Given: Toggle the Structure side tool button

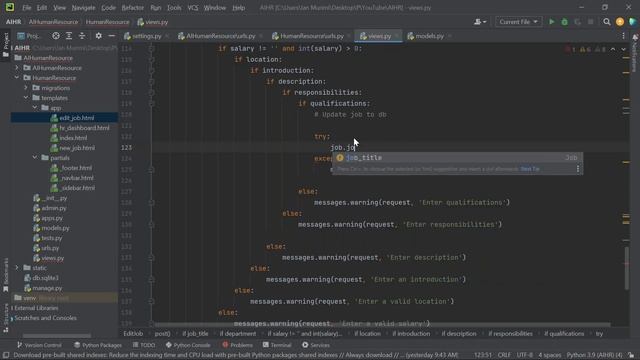Looking at the screenshot, I should 5,318.
